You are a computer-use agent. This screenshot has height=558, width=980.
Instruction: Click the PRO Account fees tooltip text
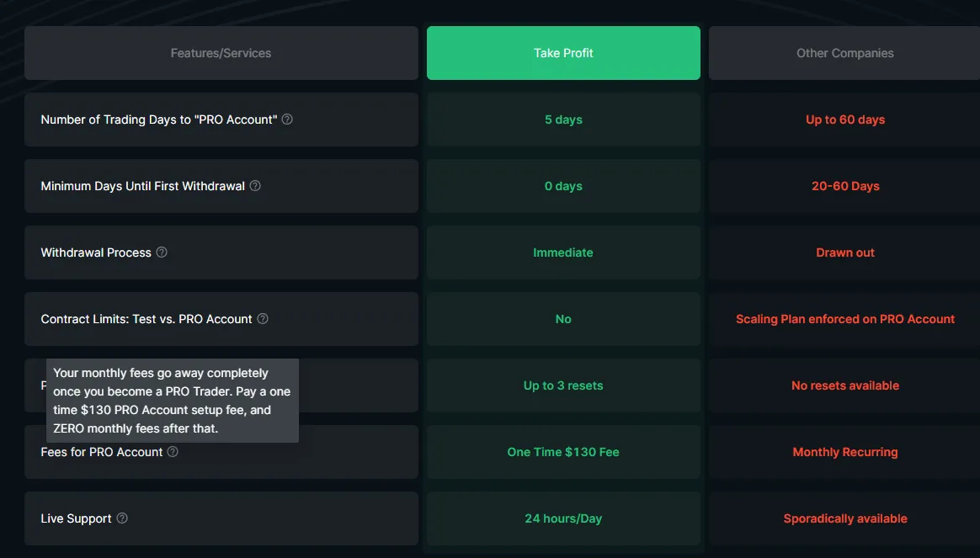pyautogui.click(x=173, y=401)
